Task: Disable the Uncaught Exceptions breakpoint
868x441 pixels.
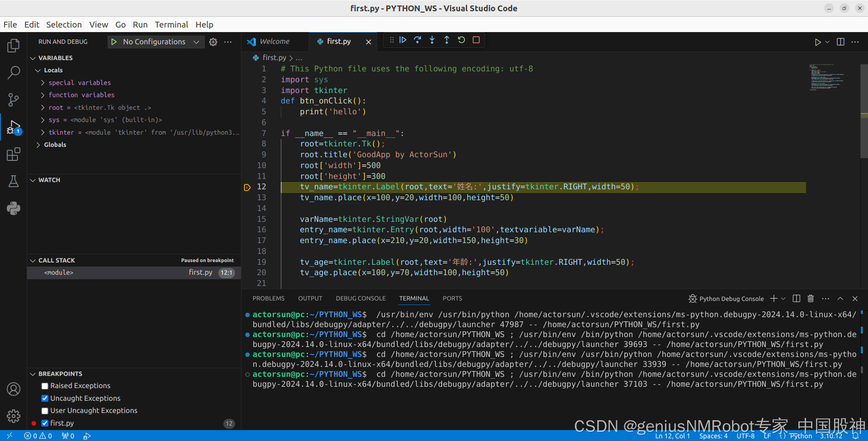Action: 44,398
